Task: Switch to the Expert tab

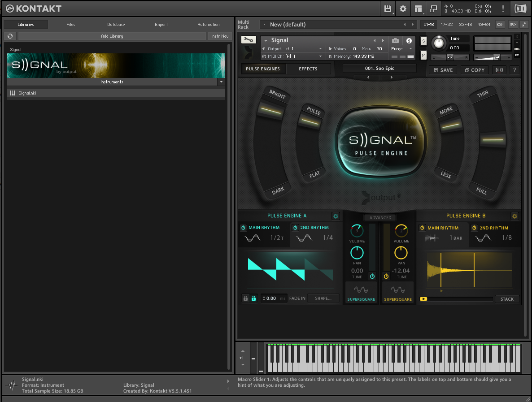Action: click(161, 24)
